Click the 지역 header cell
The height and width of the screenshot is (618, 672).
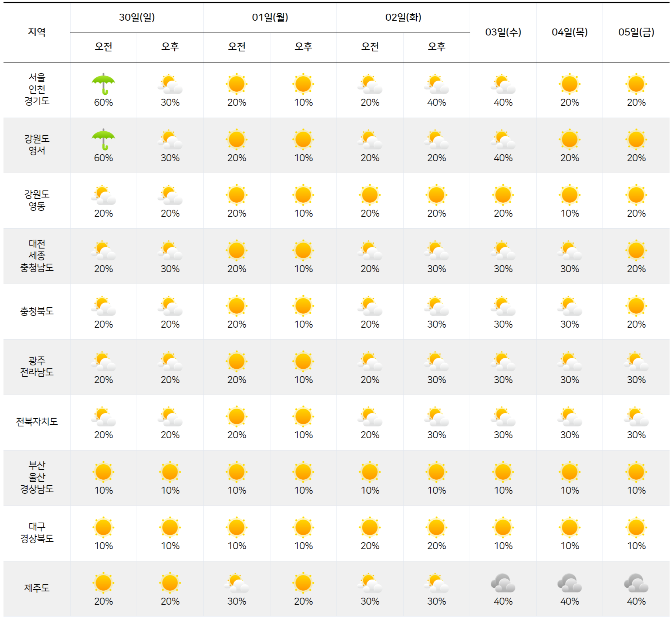point(36,31)
